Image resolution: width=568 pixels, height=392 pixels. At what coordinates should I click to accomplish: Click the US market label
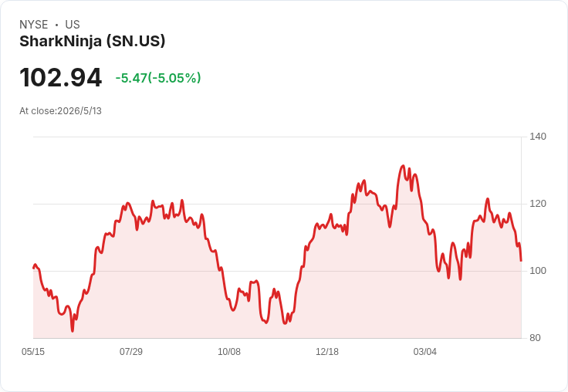(x=73, y=25)
